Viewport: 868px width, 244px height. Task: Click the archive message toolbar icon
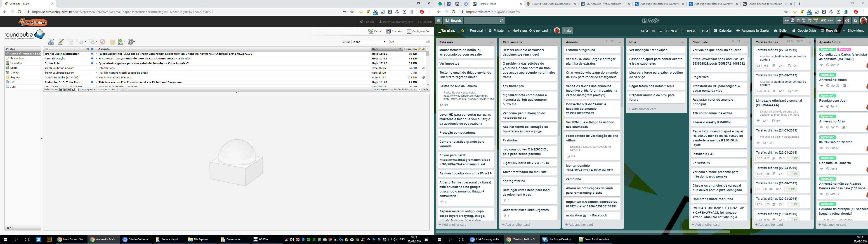112,42
